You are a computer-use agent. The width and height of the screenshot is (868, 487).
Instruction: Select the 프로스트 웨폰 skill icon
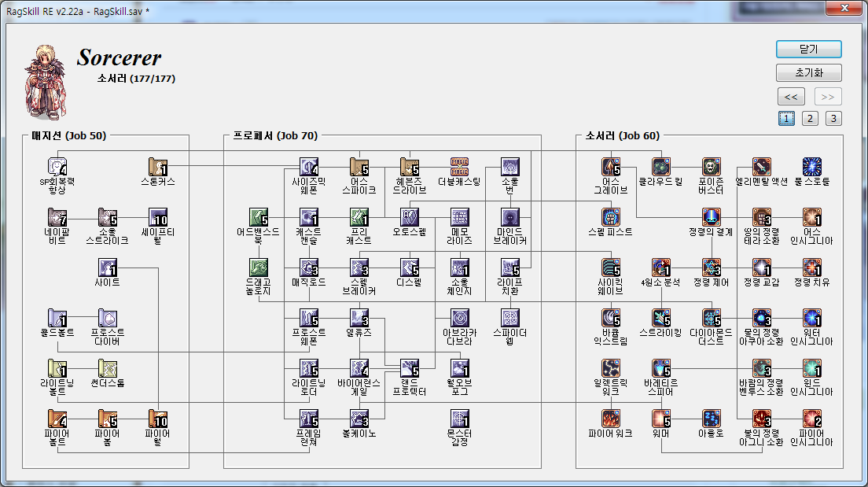[309, 318]
